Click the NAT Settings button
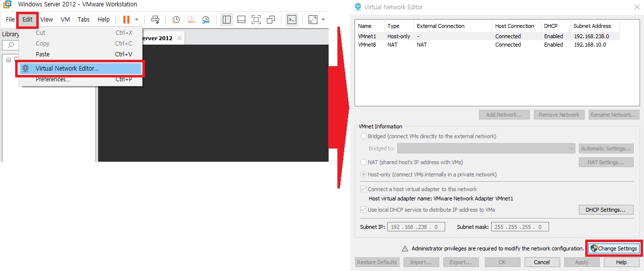The image size is (644, 271). 606,162
